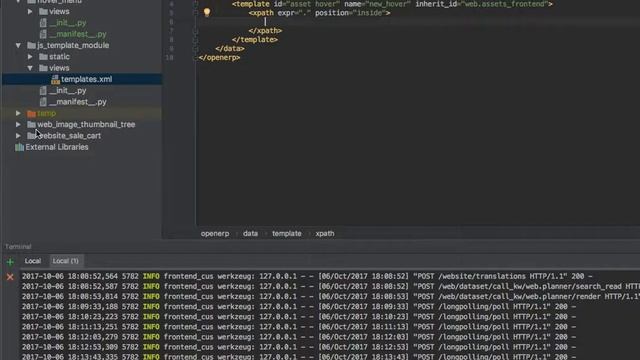
Task: Expand the static folder
Action: 30,57
